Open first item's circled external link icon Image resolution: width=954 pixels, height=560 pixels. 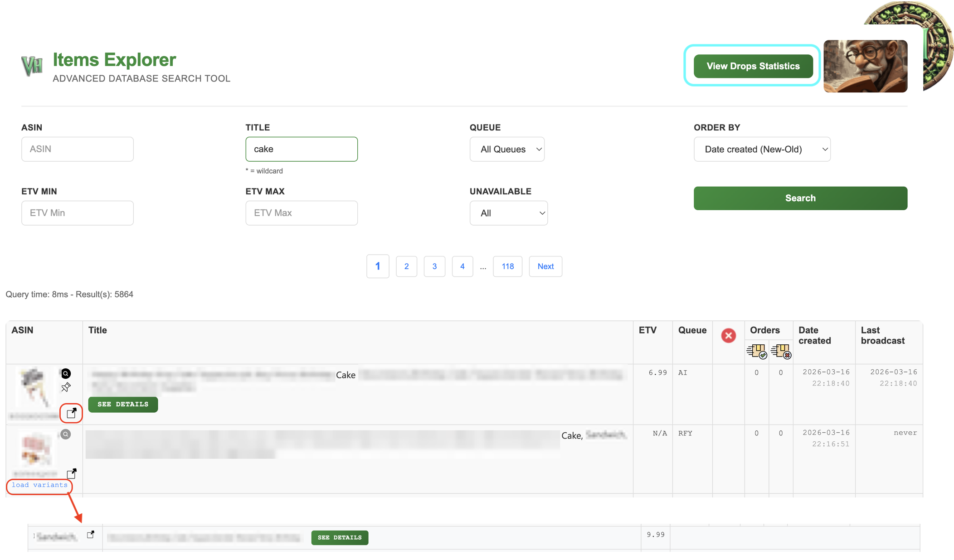(x=72, y=413)
